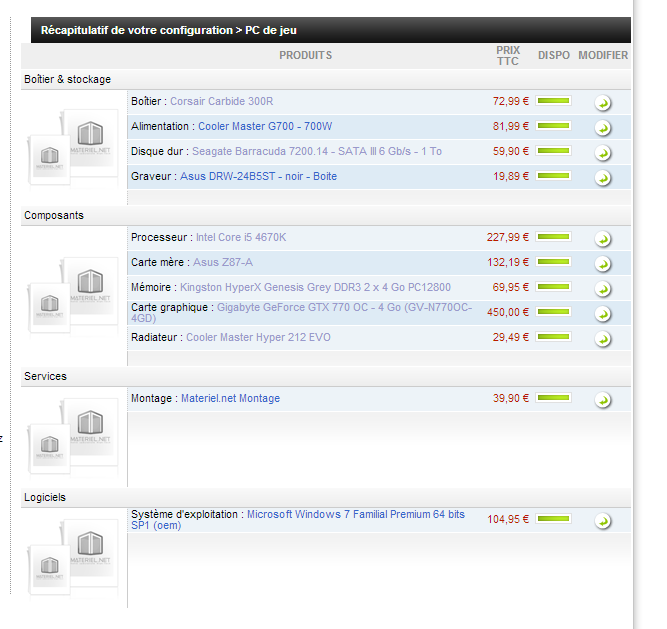The height and width of the screenshot is (629, 667).
Task: Open the Seagate Barracuda 7200.14 link
Action: tap(317, 151)
